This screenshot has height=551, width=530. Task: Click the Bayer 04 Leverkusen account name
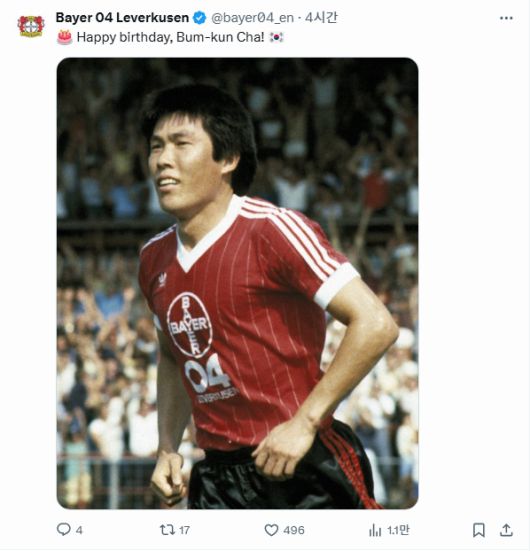pos(122,18)
